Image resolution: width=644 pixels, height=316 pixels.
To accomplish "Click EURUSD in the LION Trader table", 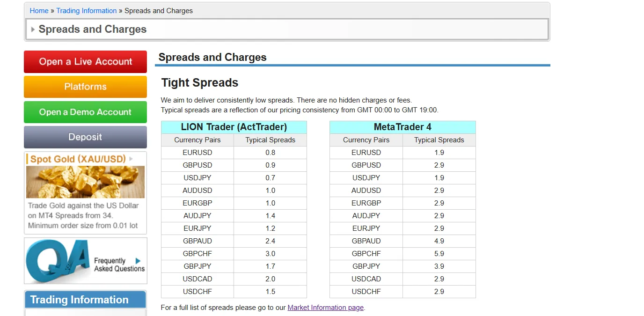I will point(198,153).
